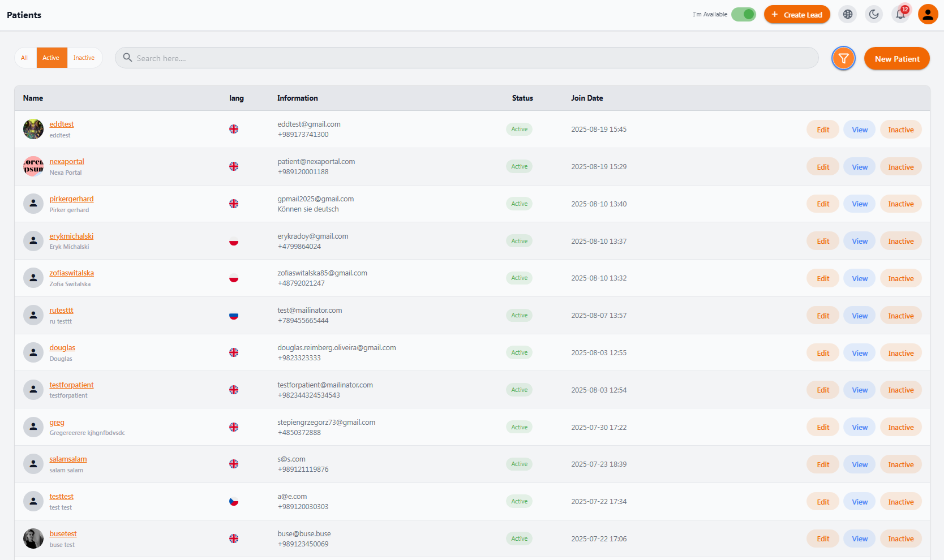Click the Czech flag for testtest
944x560 pixels.
click(234, 501)
